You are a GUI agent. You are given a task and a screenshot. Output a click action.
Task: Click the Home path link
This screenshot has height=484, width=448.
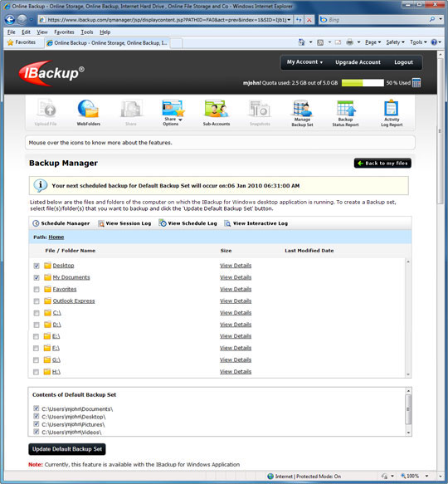[x=56, y=237]
